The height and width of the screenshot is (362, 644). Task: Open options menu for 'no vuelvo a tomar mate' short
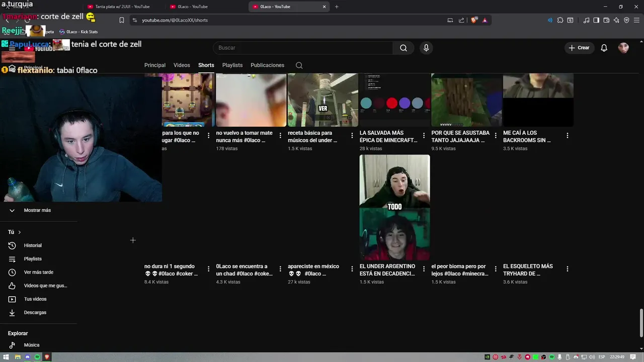280,135
